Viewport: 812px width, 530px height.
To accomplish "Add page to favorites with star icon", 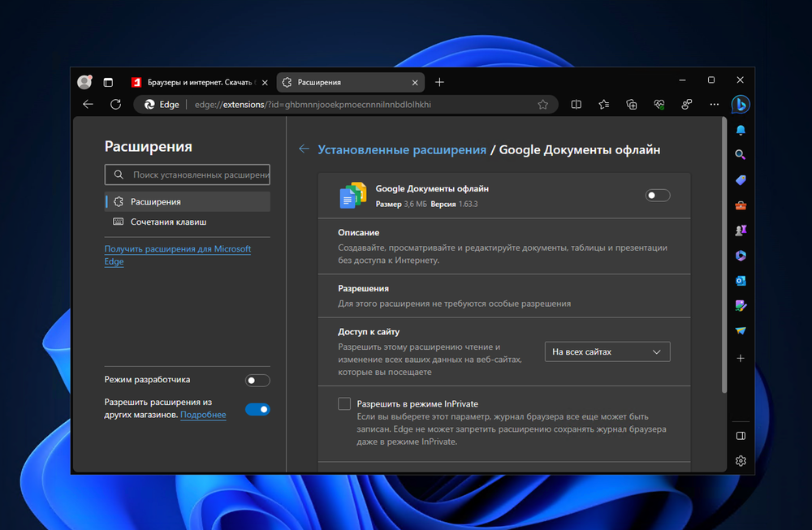I will [543, 105].
